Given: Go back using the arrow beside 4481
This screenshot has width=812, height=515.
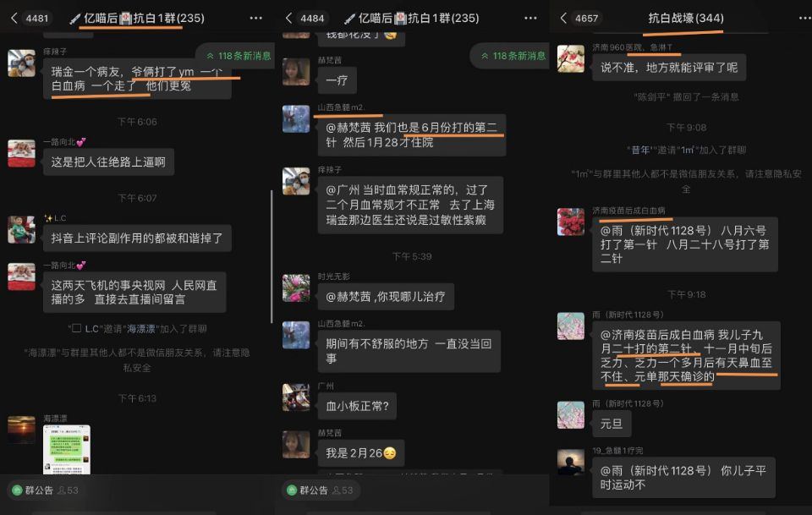Looking at the screenshot, I should coord(14,18).
